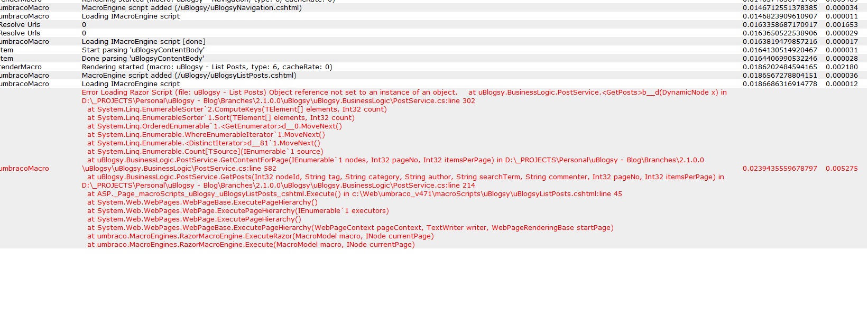Click the timestamp 0.0146823909610907
Image resolution: width=868 pixels, height=333 pixels.
[x=780, y=16]
